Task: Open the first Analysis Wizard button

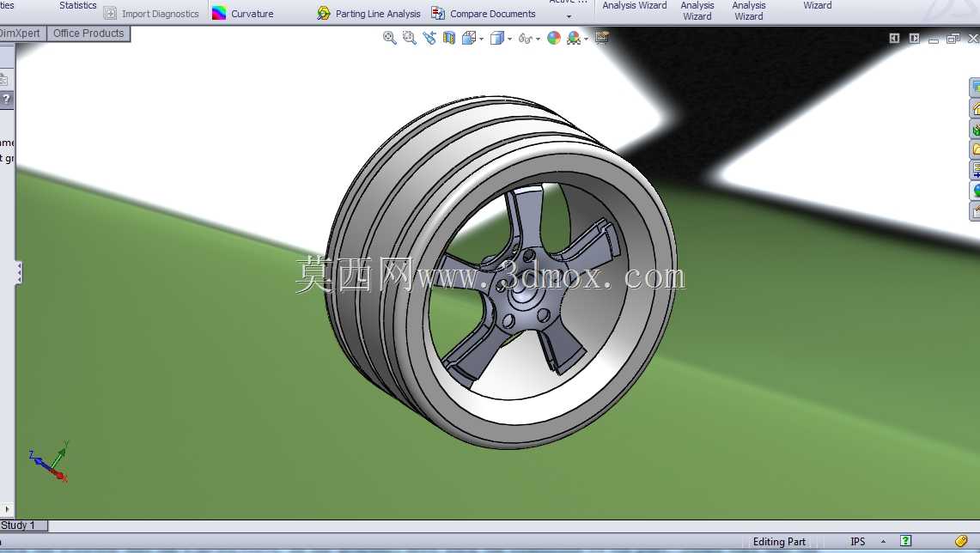Action: click(635, 6)
